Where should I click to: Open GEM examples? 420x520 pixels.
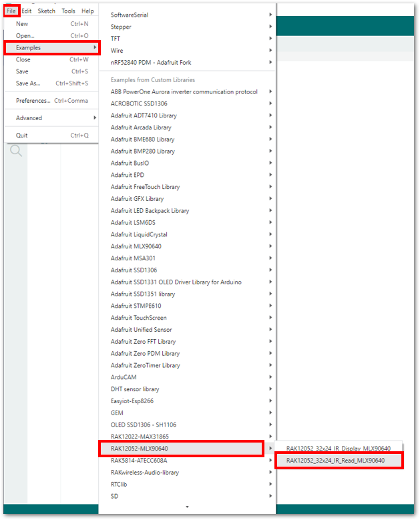coord(188,413)
